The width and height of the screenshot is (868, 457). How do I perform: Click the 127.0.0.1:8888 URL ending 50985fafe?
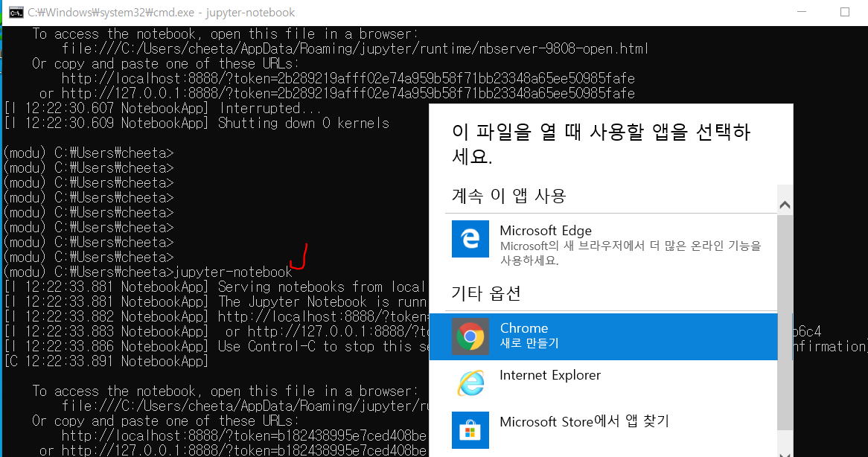point(348,94)
